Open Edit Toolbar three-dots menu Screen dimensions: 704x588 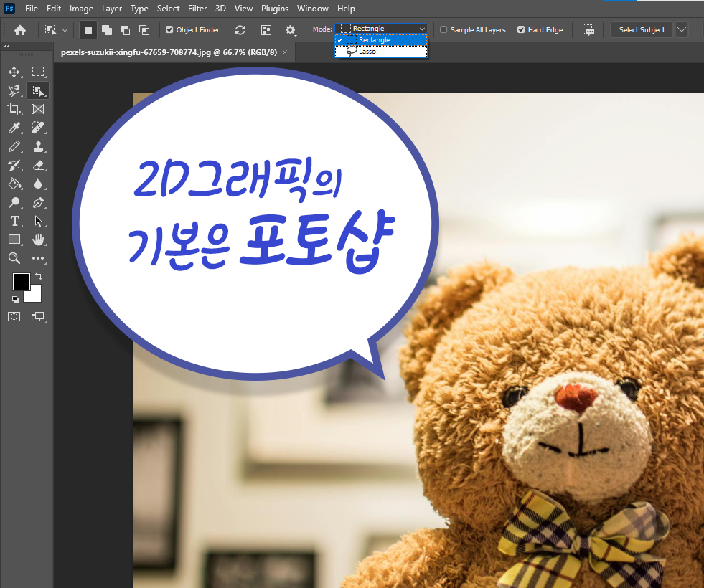click(38, 258)
